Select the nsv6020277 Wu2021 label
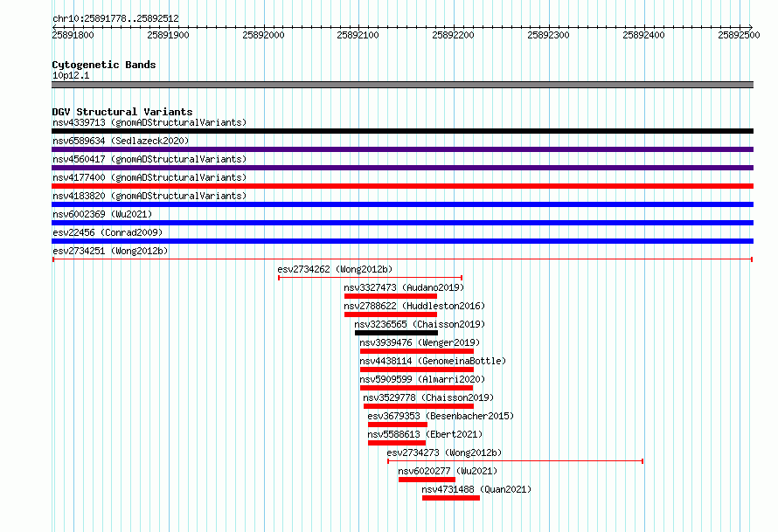Viewport: 778px width, 532px height. pyautogui.click(x=448, y=471)
